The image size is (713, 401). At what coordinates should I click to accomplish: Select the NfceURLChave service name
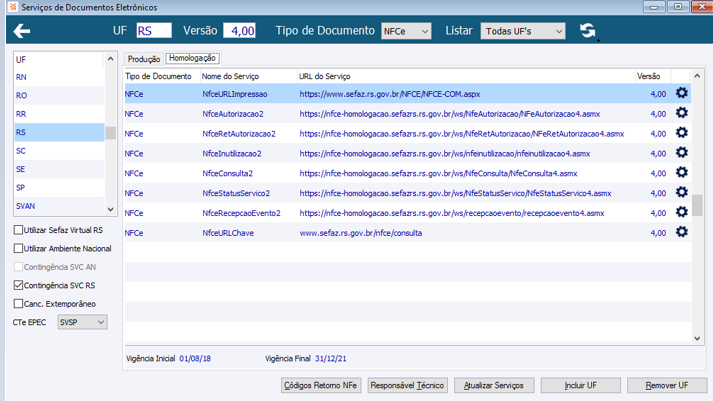click(x=228, y=233)
